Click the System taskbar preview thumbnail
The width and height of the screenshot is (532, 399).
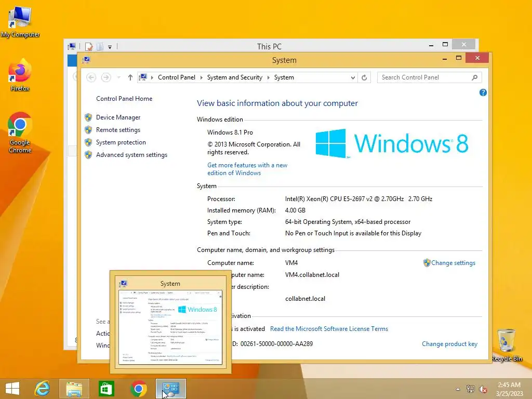click(x=170, y=322)
